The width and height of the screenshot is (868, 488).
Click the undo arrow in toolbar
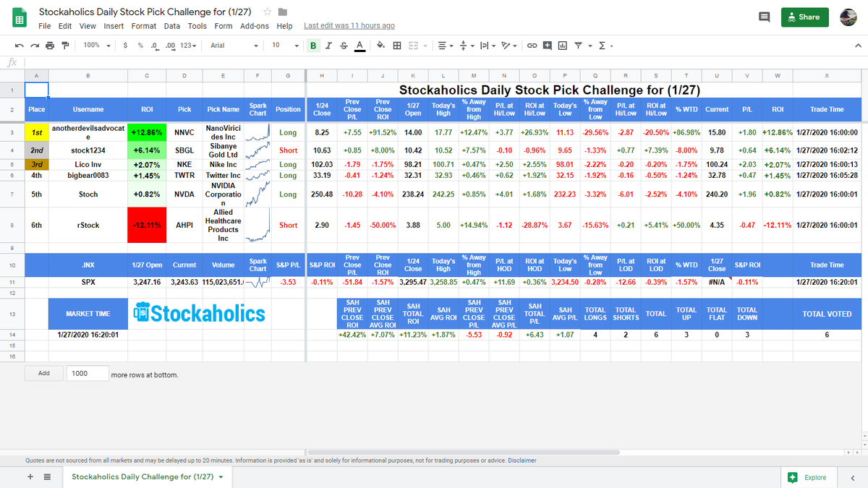(19, 46)
